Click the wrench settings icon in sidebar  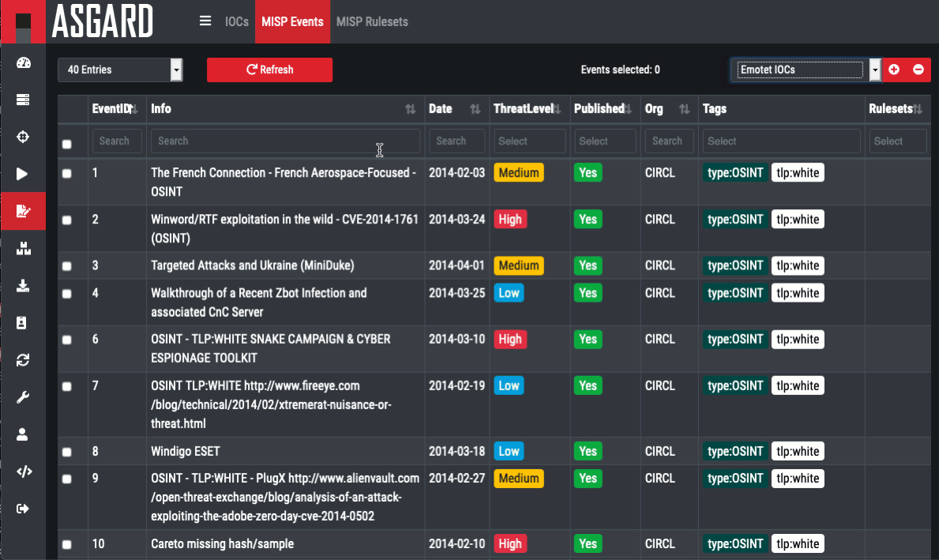(x=23, y=397)
